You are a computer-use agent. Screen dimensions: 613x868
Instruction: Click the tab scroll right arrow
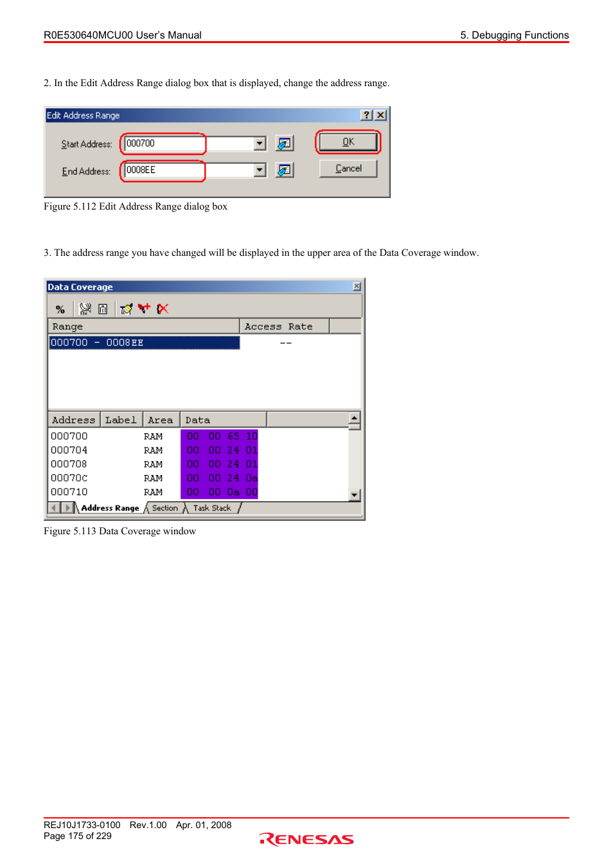coord(67,508)
